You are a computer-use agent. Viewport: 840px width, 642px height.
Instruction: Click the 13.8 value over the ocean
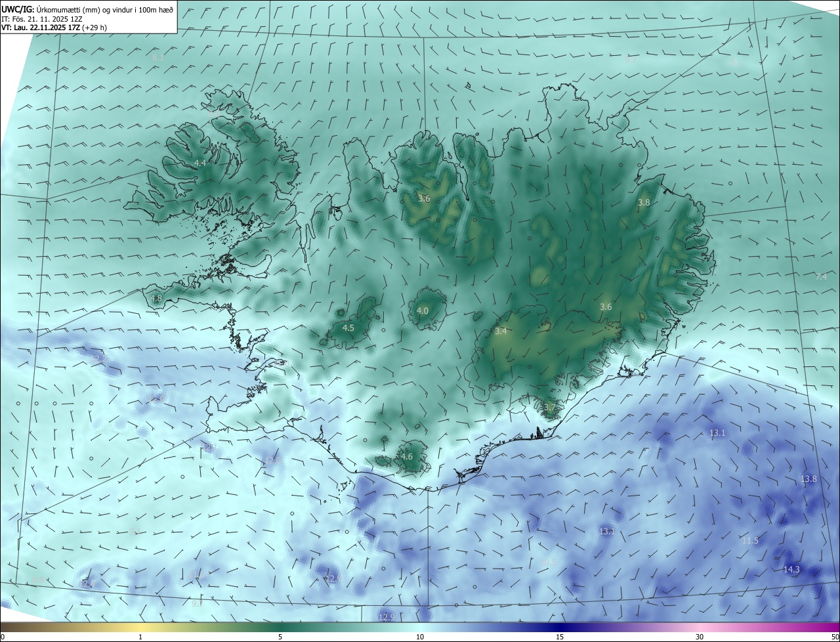point(808,479)
